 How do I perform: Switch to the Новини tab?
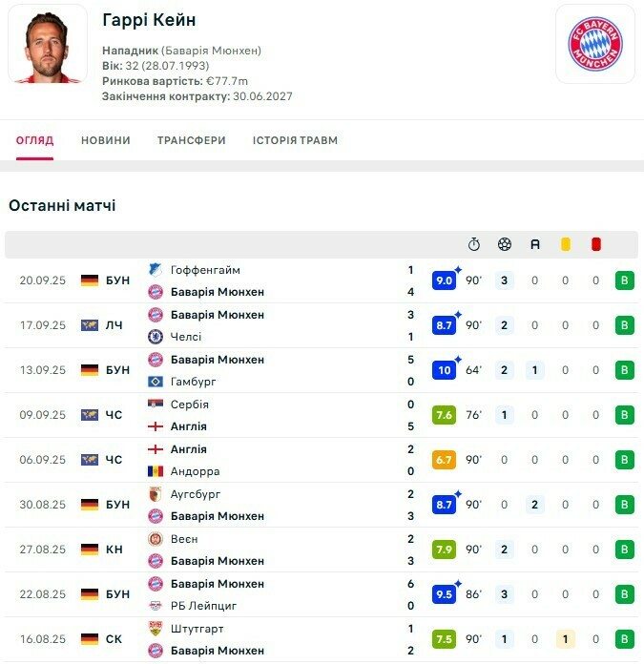coord(106,140)
